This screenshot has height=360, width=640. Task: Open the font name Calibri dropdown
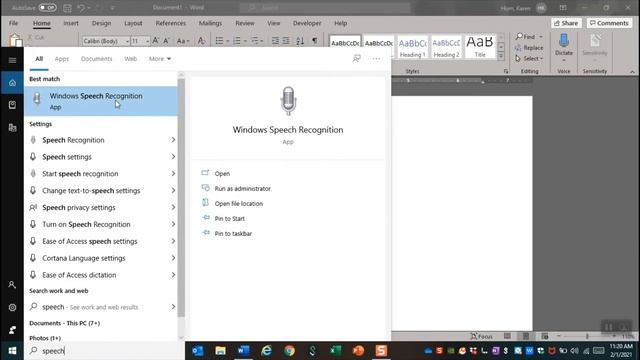coord(127,41)
